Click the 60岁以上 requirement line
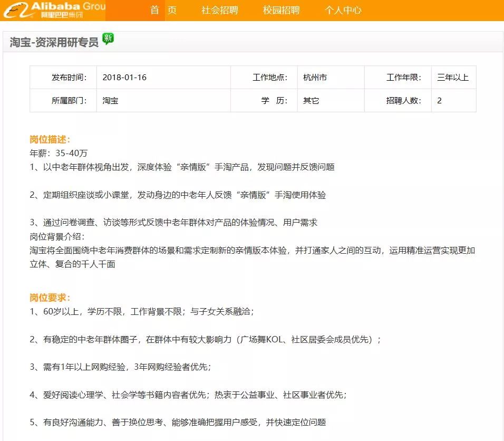 coord(142,311)
